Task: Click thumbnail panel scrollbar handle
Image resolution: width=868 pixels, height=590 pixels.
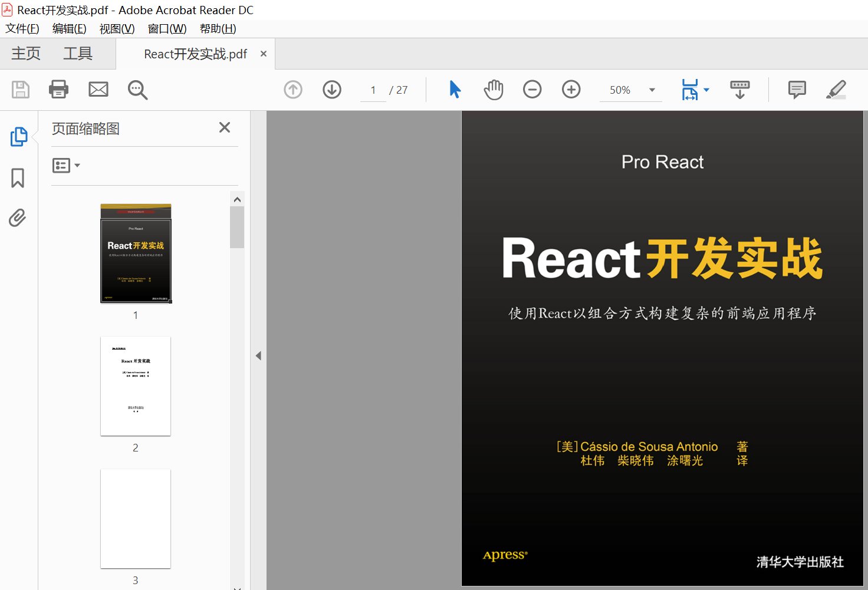Action: click(237, 227)
